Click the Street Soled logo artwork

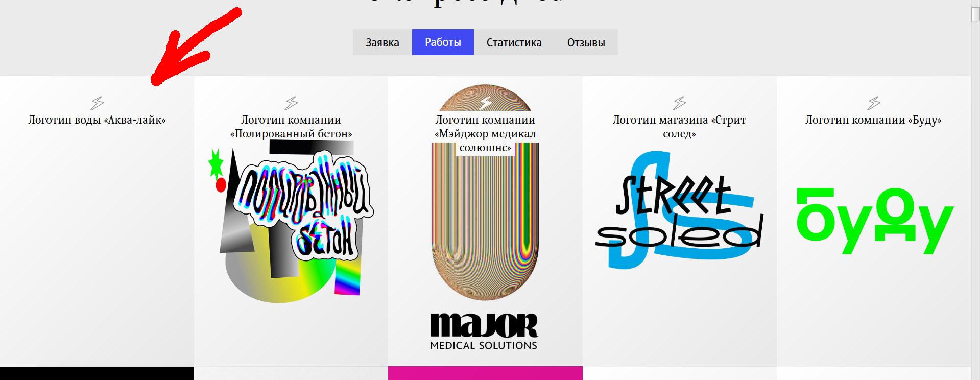[x=680, y=210]
